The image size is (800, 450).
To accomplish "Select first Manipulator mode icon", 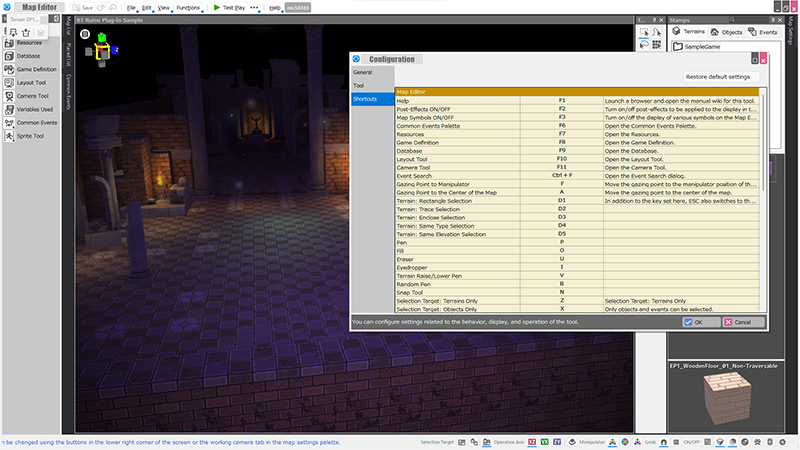I will pyautogui.click(x=612, y=442).
